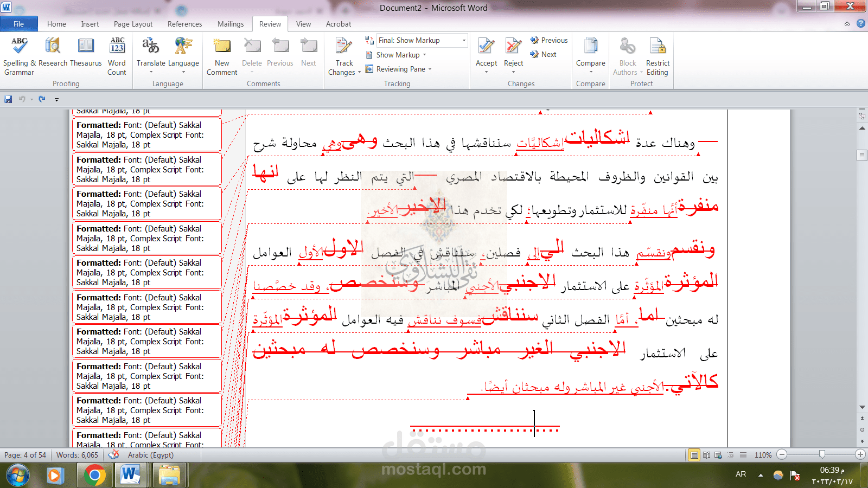
Task: Open Action Center flag in system tray
Action: pos(795,476)
